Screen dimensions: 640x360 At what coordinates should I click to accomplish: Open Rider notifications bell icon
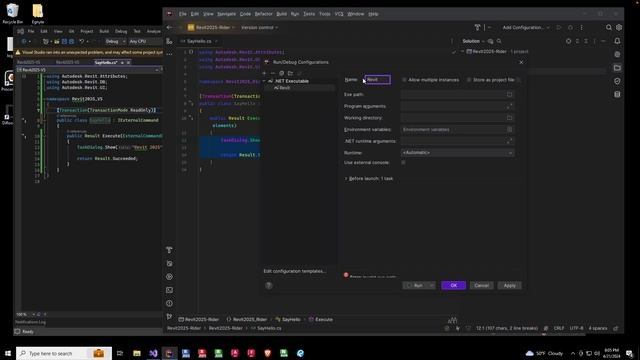pyautogui.click(x=617, y=41)
